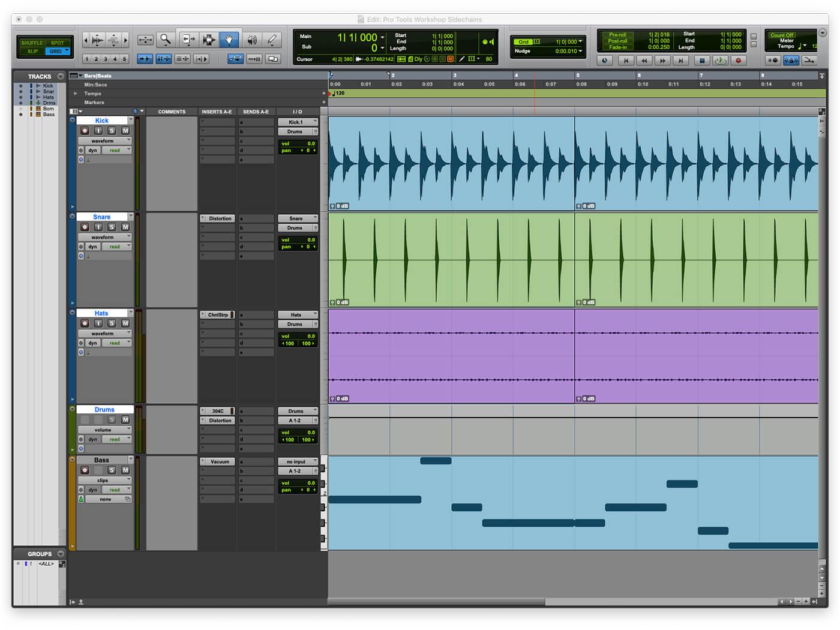Click the Stop transport button
Viewport: 840px width, 630px height.
pos(701,60)
